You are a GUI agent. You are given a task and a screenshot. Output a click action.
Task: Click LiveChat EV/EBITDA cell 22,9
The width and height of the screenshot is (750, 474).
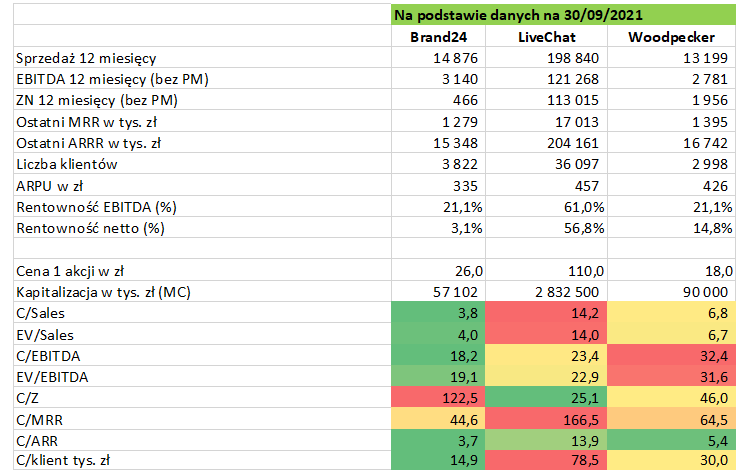pos(546,376)
